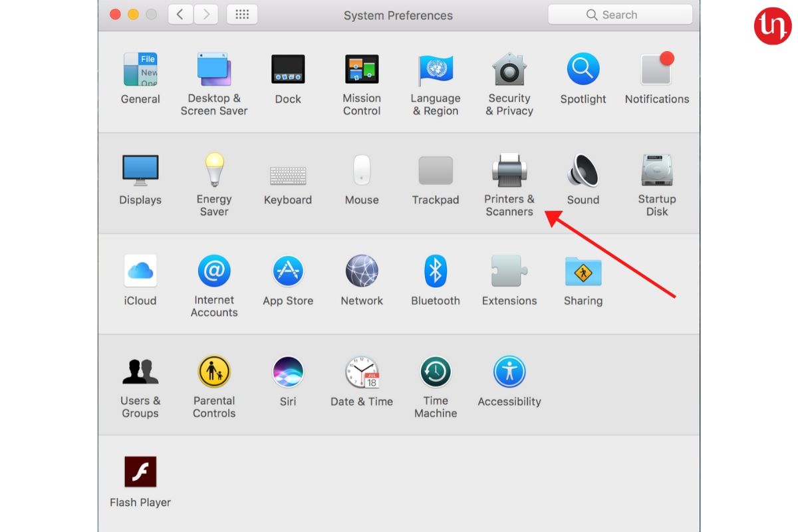Click the Show All grid button
The height and width of the screenshot is (532, 798).
(x=242, y=15)
